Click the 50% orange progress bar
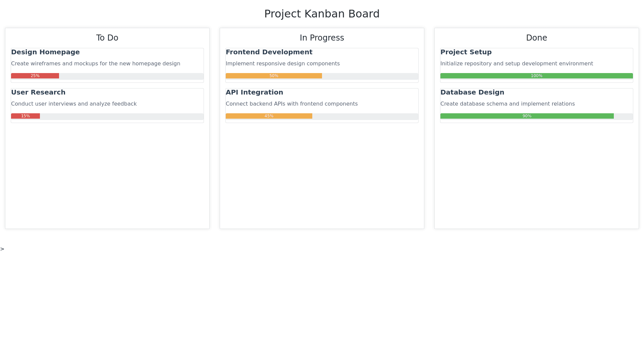Image resolution: width=644 pixels, height=362 pixels. coord(274,76)
